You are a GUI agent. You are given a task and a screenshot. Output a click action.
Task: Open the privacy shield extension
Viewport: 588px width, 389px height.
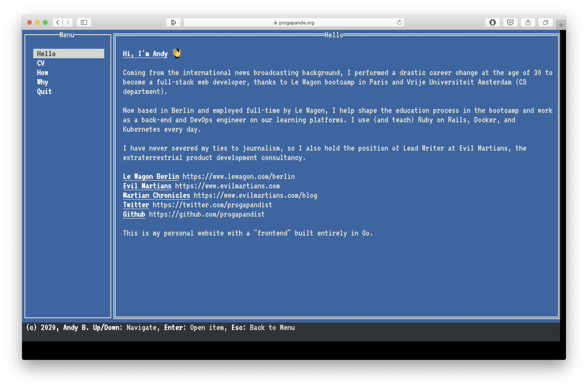click(x=492, y=22)
